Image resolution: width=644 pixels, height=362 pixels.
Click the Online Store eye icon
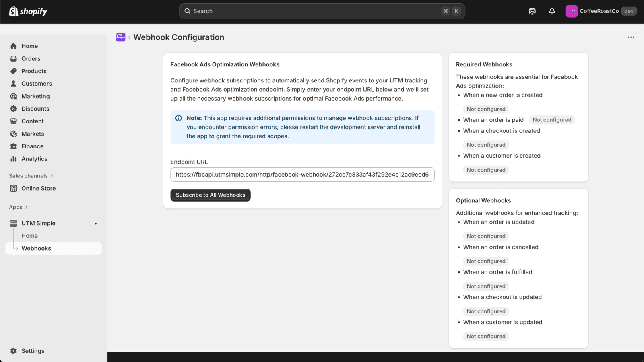(x=13, y=188)
